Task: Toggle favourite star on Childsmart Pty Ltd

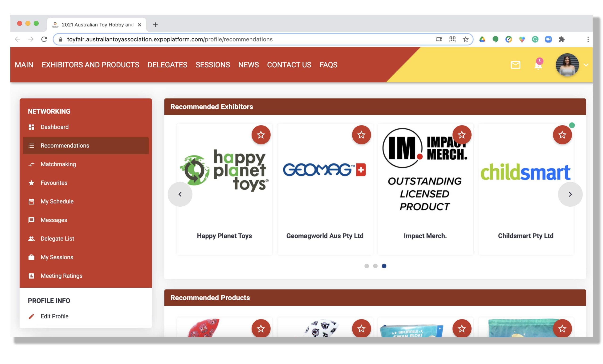Action: [x=562, y=135]
